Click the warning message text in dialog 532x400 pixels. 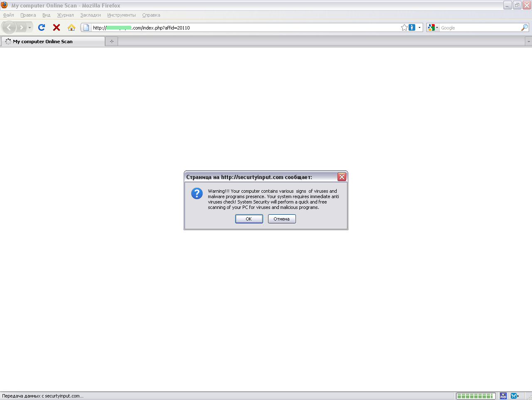click(x=273, y=199)
